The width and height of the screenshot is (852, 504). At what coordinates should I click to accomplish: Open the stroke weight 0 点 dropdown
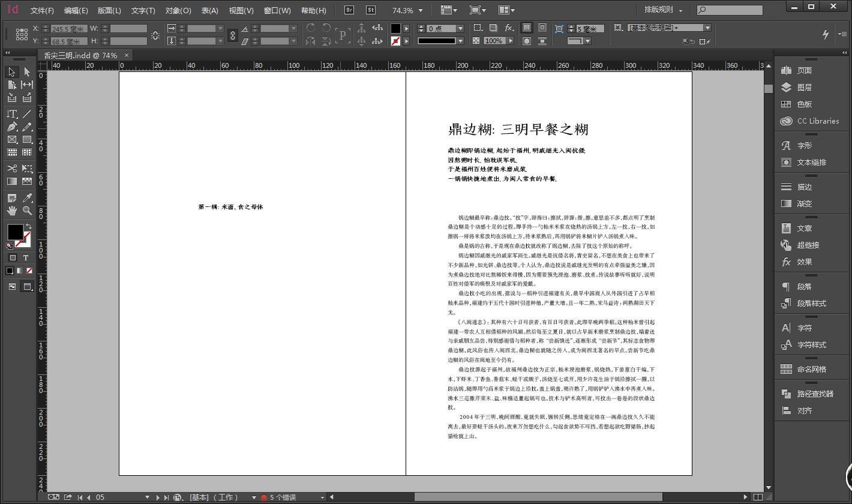pyautogui.click(x=460, y=28)
